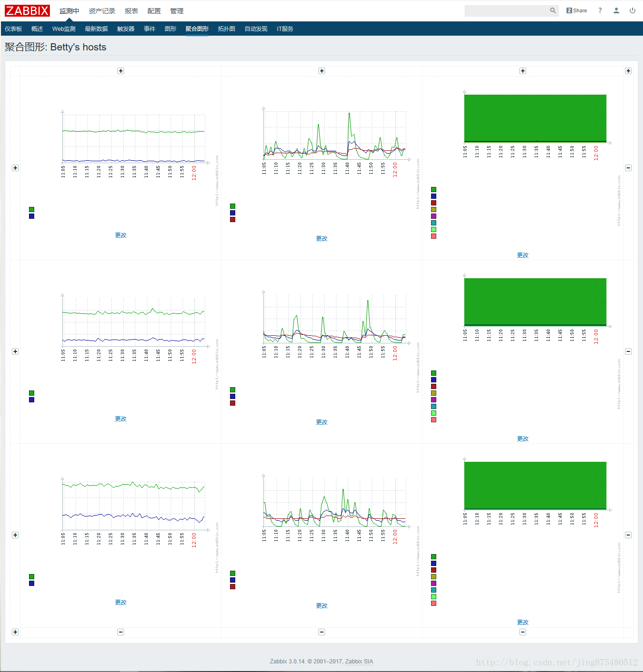The width and height of the screenshot is (643, 672).
Task: Click olive legend swatch of second row right graph
Action: [433, 393]
